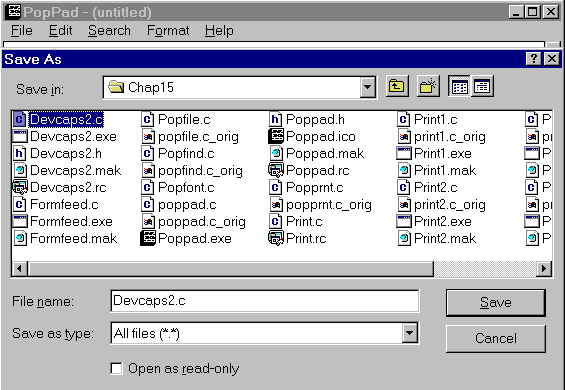Select the file name poppad.c

[187, 204]
